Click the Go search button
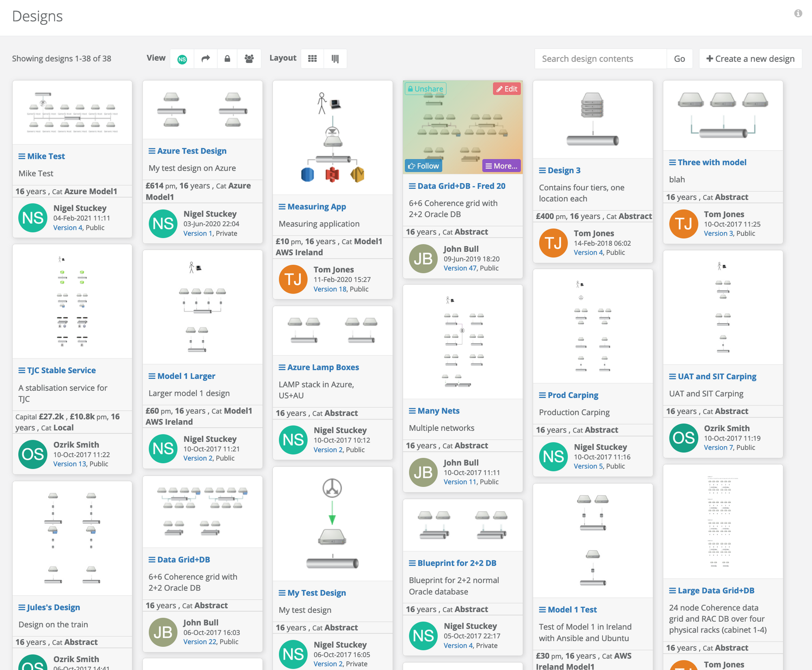Image resolution: width=812 pixels, height=670 pixels. pyautogui.click(x=679, y=59)
